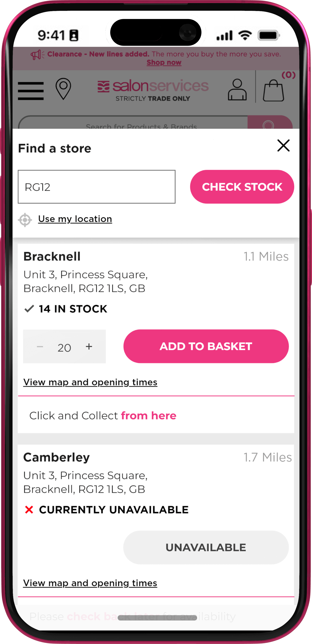Decrease quantity with the minus button
The height and width of the screenshot is (644, 312).
(40, 347)
